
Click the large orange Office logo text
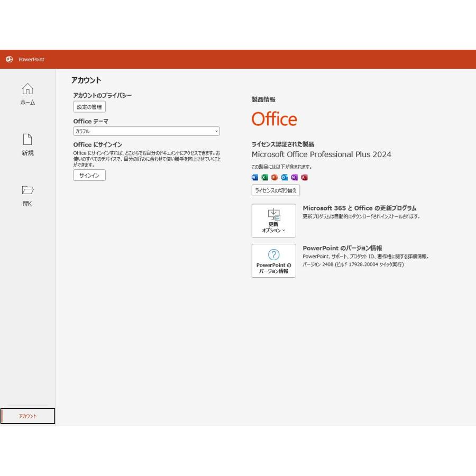(x=274, y=119)
